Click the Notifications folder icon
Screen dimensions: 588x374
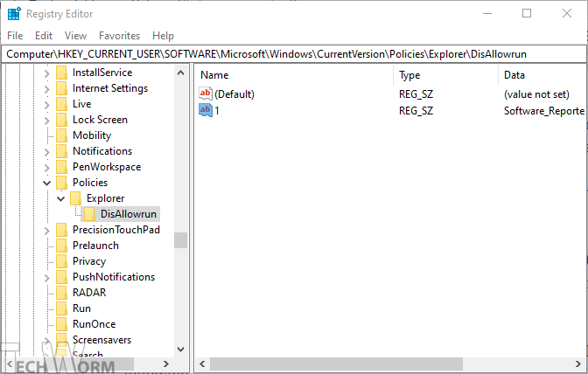[61, 151]
